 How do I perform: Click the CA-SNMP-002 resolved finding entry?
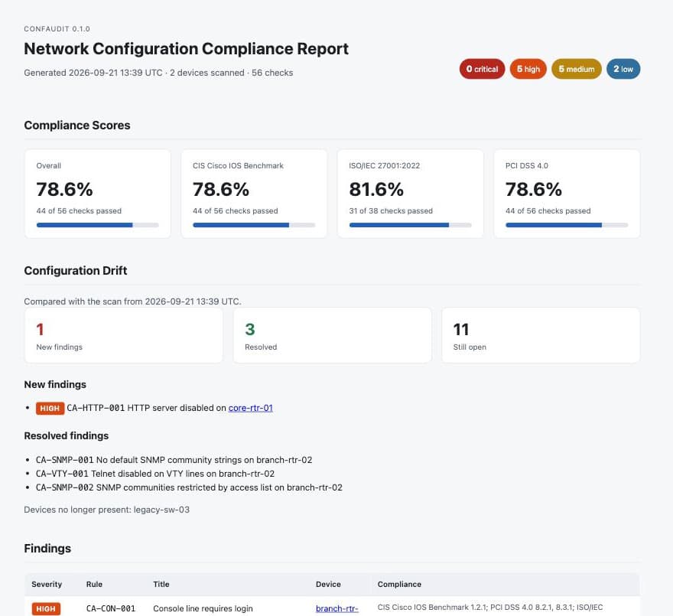[190, 487]
